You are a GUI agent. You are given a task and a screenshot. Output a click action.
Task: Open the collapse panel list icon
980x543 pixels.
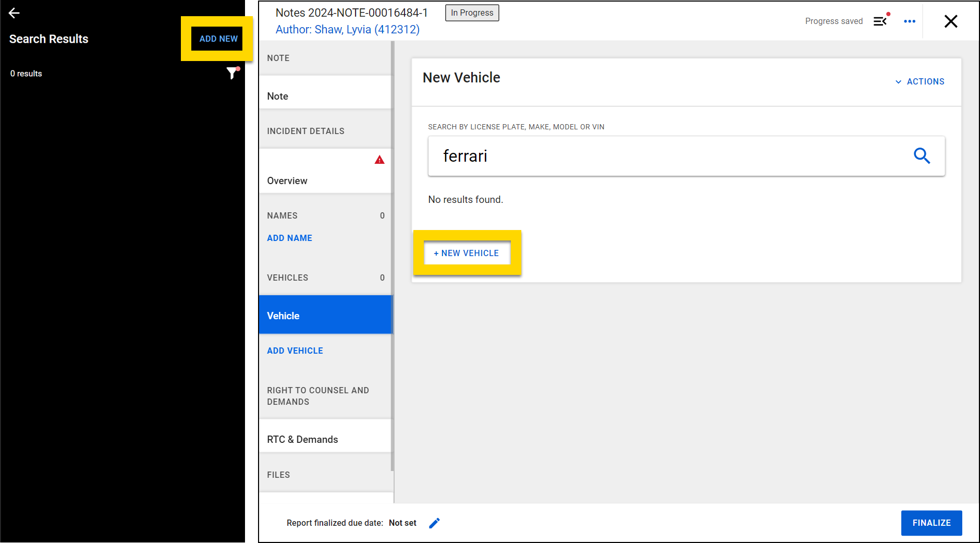tap(880, 21)
